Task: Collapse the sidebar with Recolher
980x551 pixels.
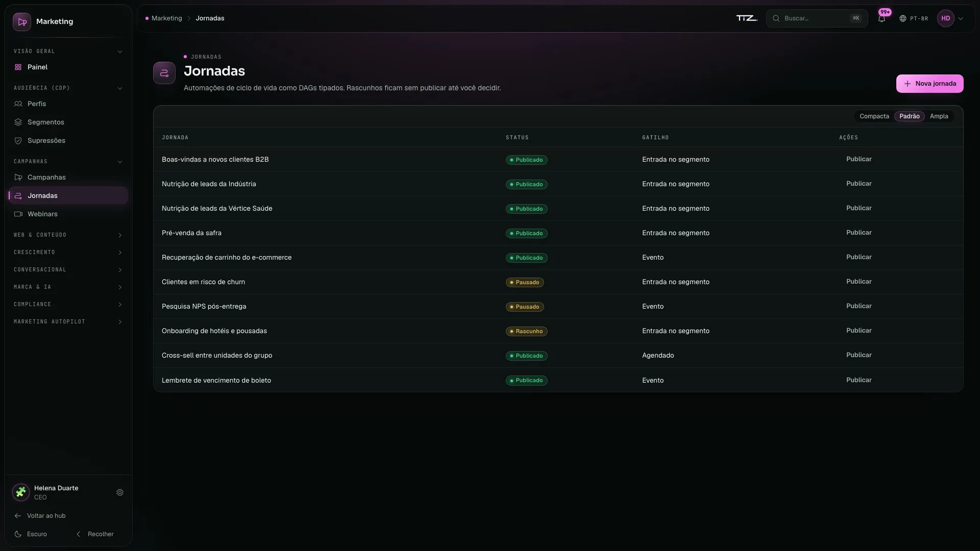Action: point(95,534)
